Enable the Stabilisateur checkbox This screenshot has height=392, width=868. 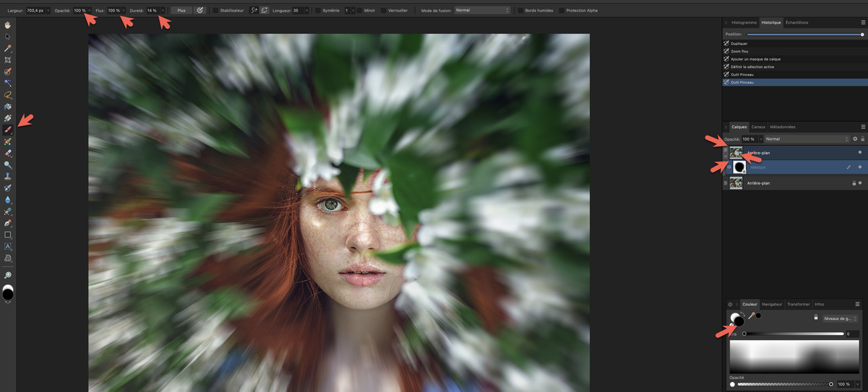pyautogui.click(x=216, y=11)
